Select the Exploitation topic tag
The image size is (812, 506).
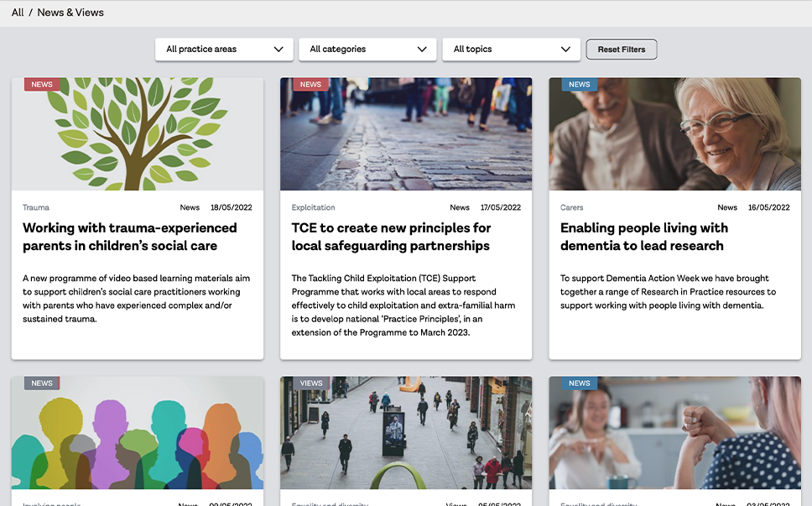pos(313,207)
